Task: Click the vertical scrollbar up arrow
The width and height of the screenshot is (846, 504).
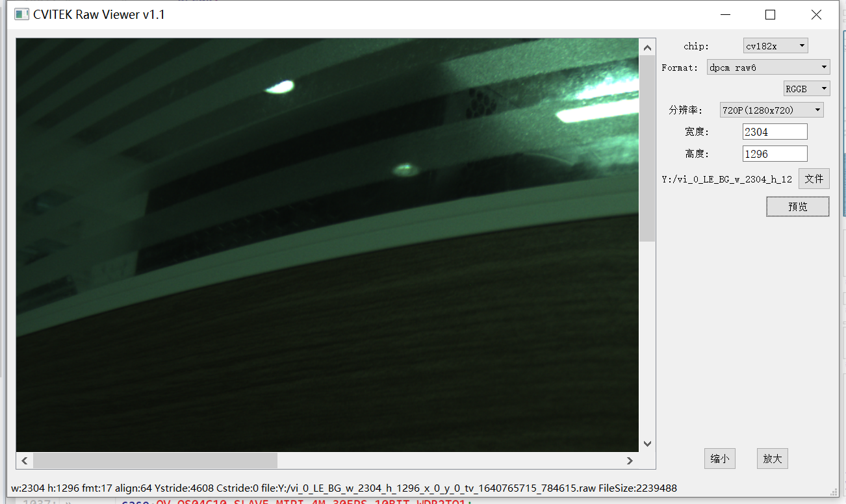Action: (647, 46)
